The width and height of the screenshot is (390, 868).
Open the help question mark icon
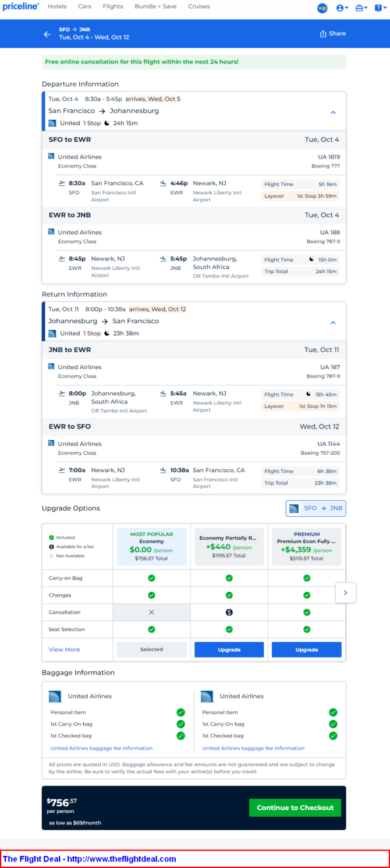(x=380, y=8)
